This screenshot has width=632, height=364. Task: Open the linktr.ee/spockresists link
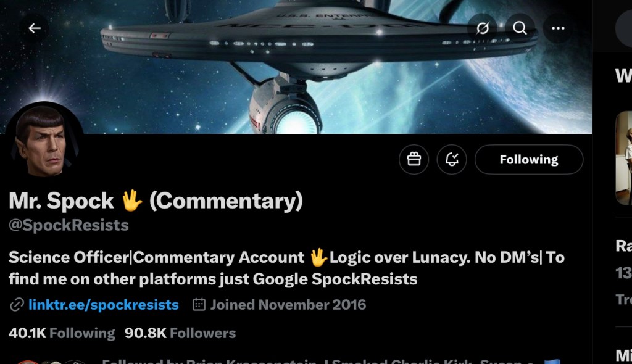[x=104, y=305]
